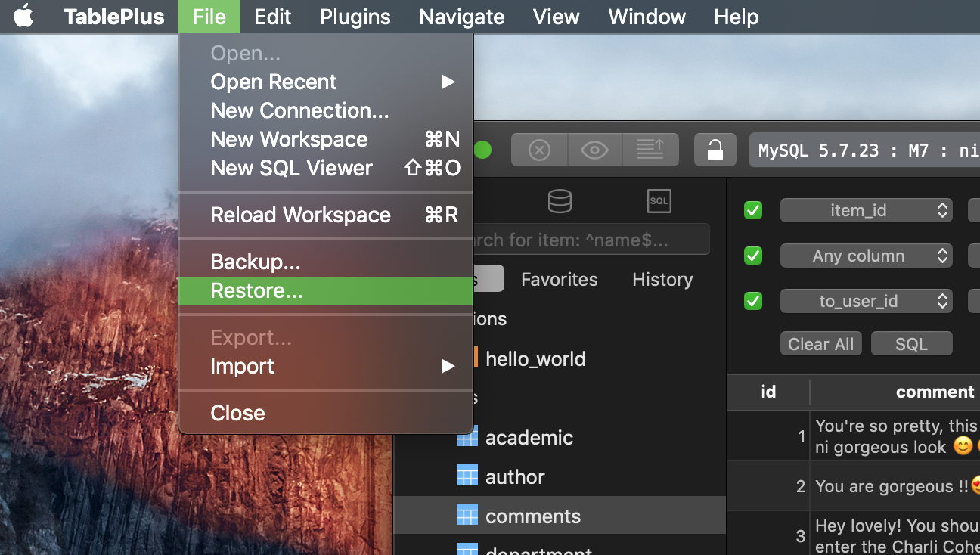Click the circled X discard icon

pyautogui.click(x=539, y=149)
